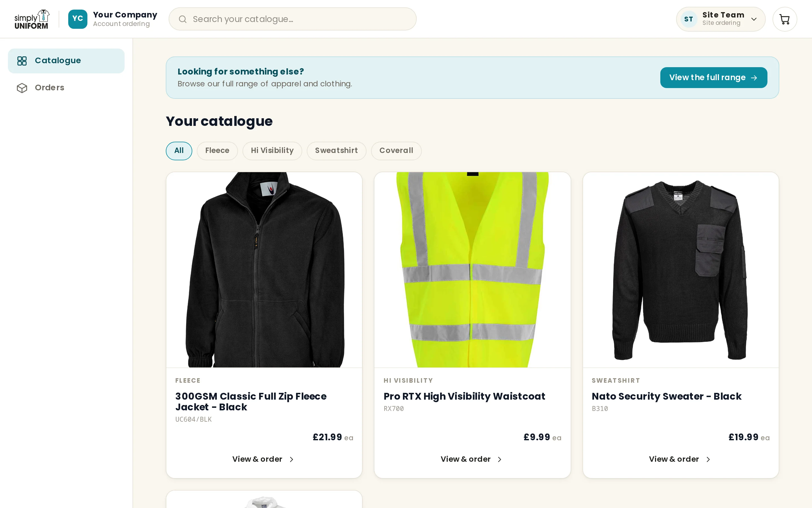The width and height of the screenshot is (812, 508).
Task: Filter catalogue by Sweatshirt
Action: pos(336,151)
